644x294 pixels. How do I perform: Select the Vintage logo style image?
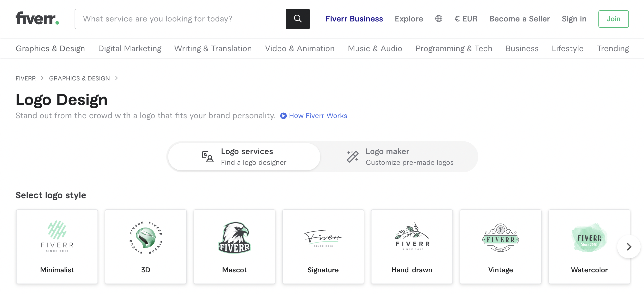coord(500,237)
